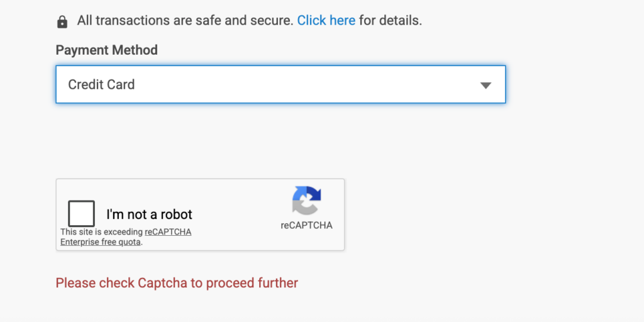Click the "Payment Method" field label
Screen dimensions: 644x322
pos(106,50)
